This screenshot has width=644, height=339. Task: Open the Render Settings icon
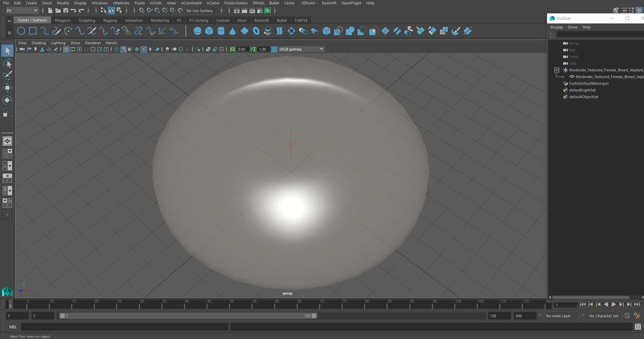(x=260, y=11)
